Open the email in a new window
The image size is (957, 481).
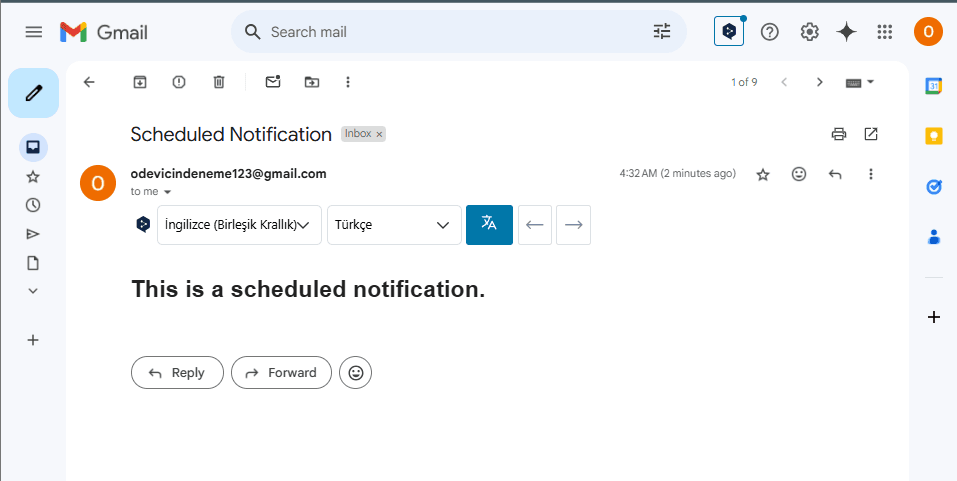coord(871,134)
